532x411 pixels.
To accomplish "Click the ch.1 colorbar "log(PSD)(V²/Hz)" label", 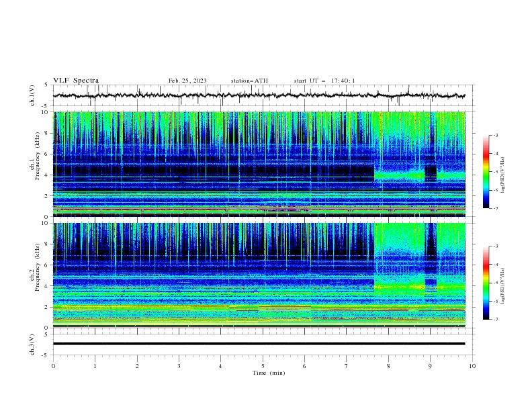I will [502, 175].
